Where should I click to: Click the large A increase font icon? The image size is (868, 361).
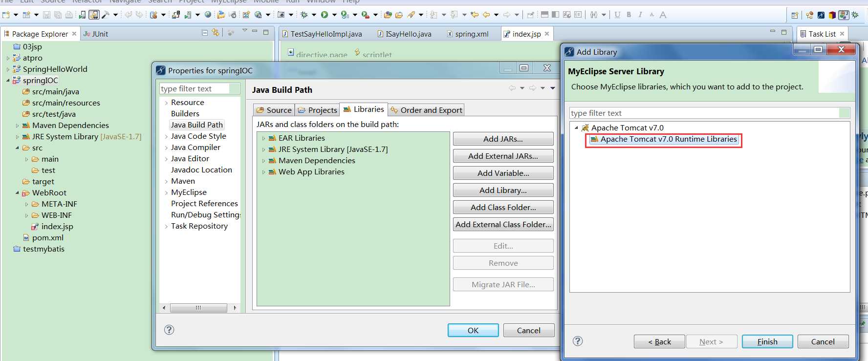[663, 15]
